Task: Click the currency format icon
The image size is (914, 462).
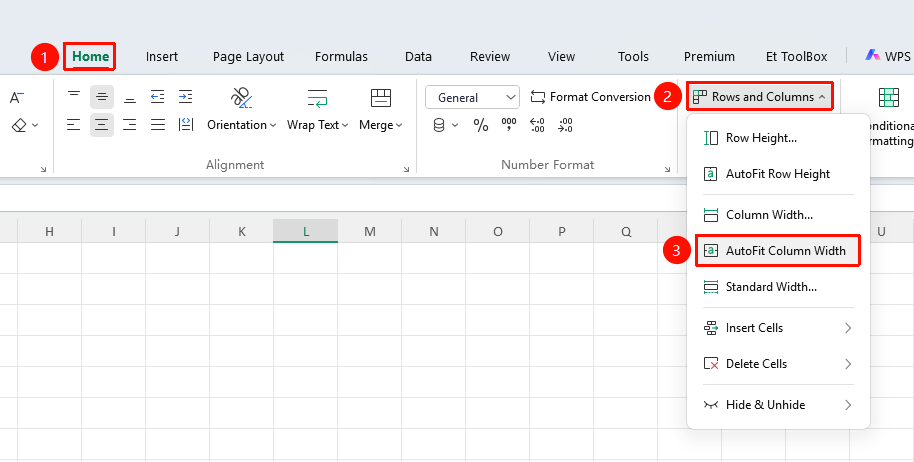Action: coord(440,125)
